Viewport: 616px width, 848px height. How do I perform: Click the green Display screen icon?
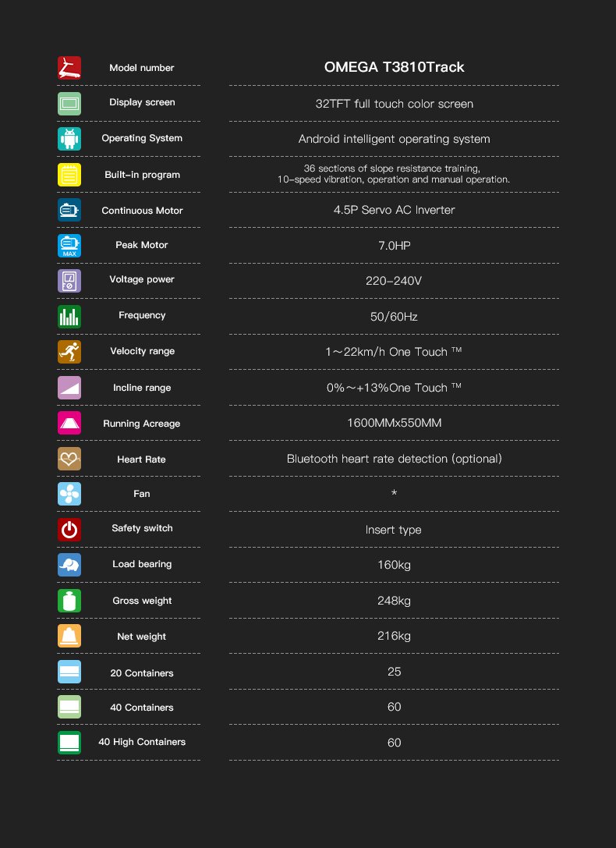(69, 103)
